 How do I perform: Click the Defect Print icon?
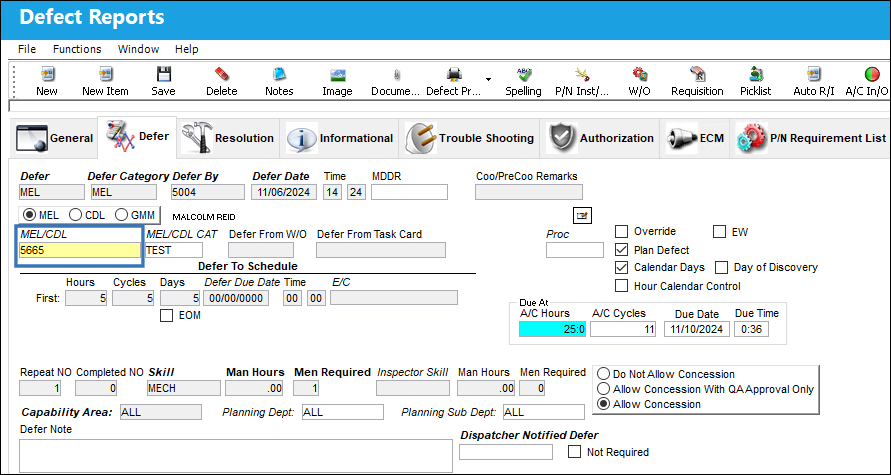(453, 74)
